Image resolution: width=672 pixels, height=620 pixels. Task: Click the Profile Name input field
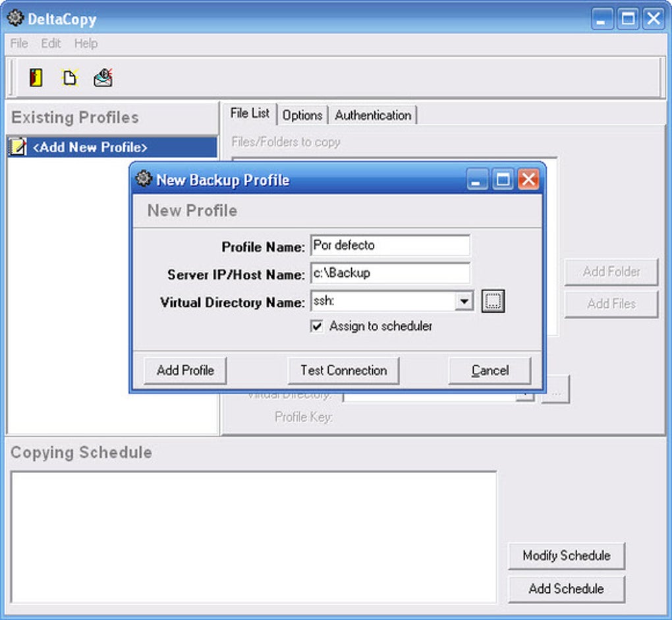(390, 246)
